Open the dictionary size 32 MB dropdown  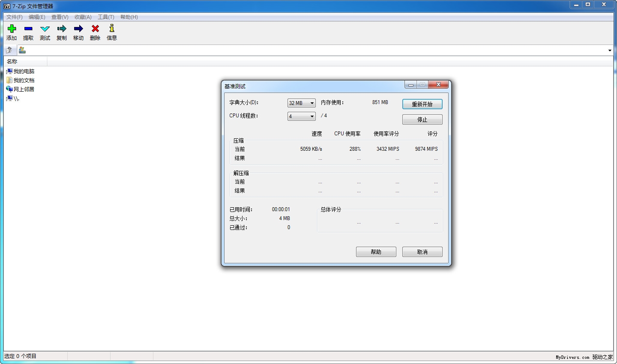pos(301,103)
